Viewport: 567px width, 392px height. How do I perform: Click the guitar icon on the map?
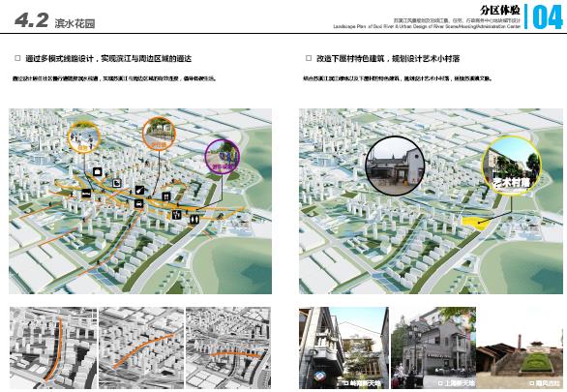click(x=140, y=190)
